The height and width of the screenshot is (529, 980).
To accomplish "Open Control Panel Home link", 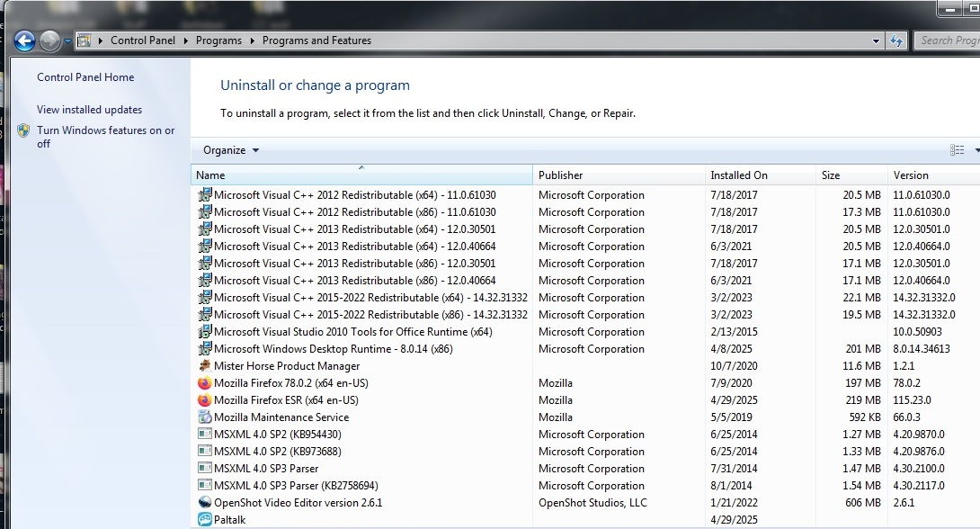I will click(85, 76).
